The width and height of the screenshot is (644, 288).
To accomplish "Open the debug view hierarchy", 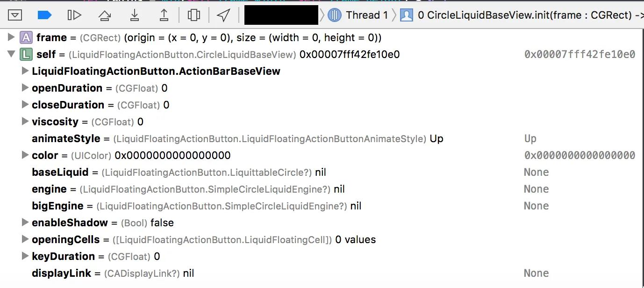I will pyautogui.click(x=194, y=15).
